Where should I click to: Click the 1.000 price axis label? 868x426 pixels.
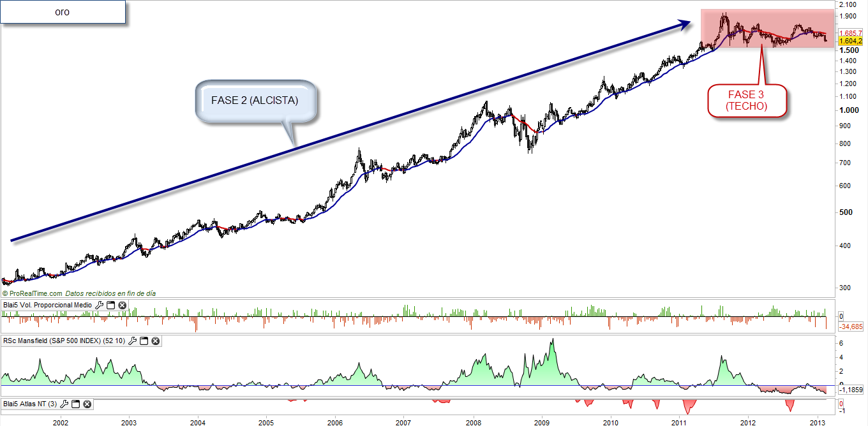848,110
